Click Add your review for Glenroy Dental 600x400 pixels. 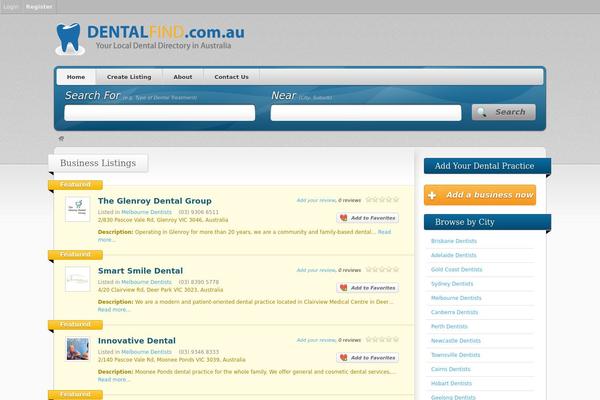click(x=316, y=200)
